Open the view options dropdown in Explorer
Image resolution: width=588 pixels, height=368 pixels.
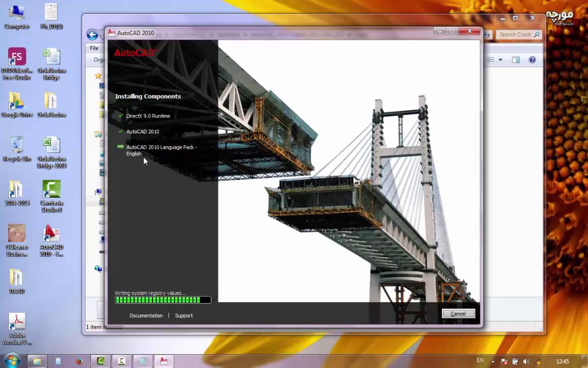[500, 60]
